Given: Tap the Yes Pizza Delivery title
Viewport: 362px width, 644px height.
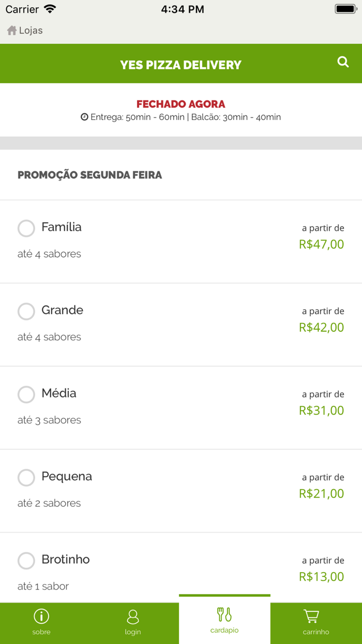Looking at the screenshot, I should (181, 65).
